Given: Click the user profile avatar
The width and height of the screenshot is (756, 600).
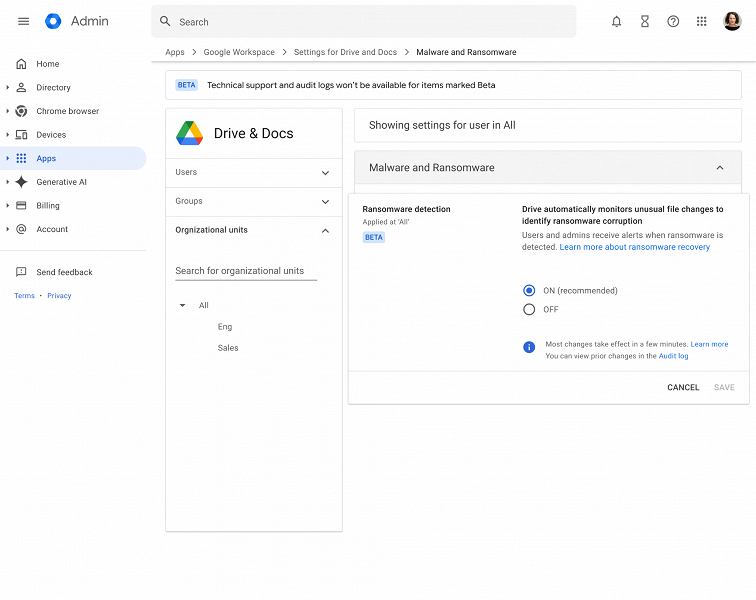Looking at the screenshot, I should pyautogui.click(x=732, y=21).
